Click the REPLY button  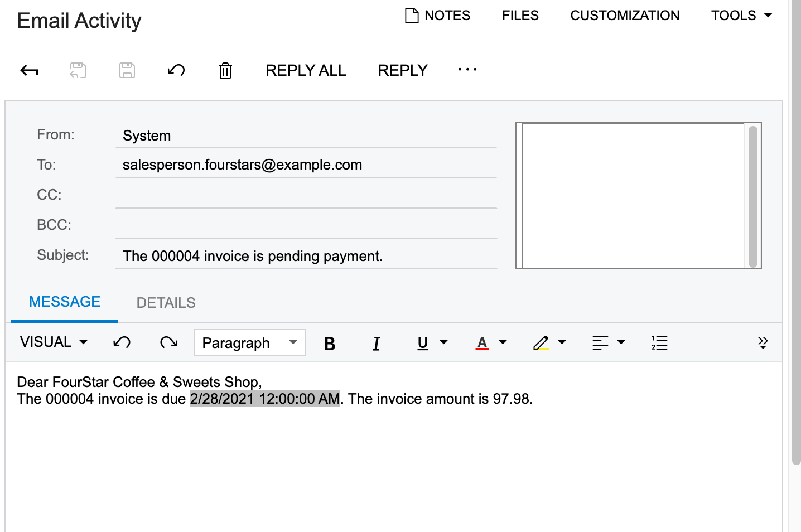(x=403, y=70)
